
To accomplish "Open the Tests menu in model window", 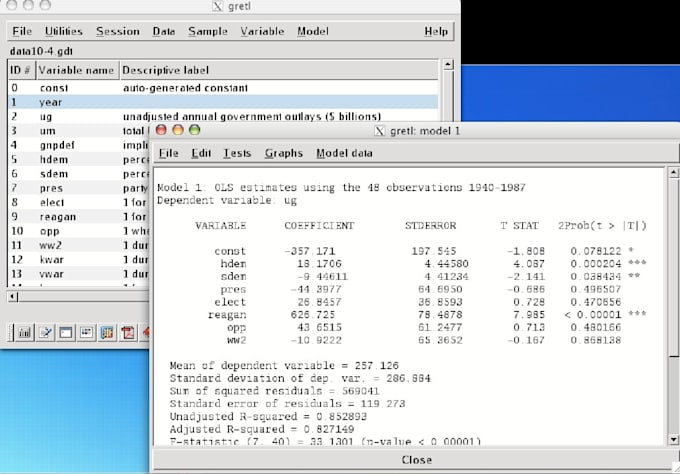I will point(237,153).
